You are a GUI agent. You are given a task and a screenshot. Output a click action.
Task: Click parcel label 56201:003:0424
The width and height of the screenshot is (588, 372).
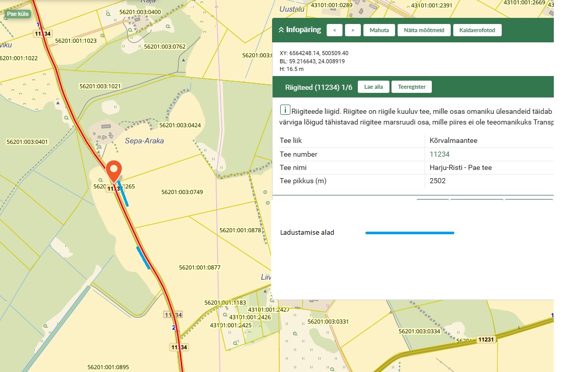click(x=180, y=126)
